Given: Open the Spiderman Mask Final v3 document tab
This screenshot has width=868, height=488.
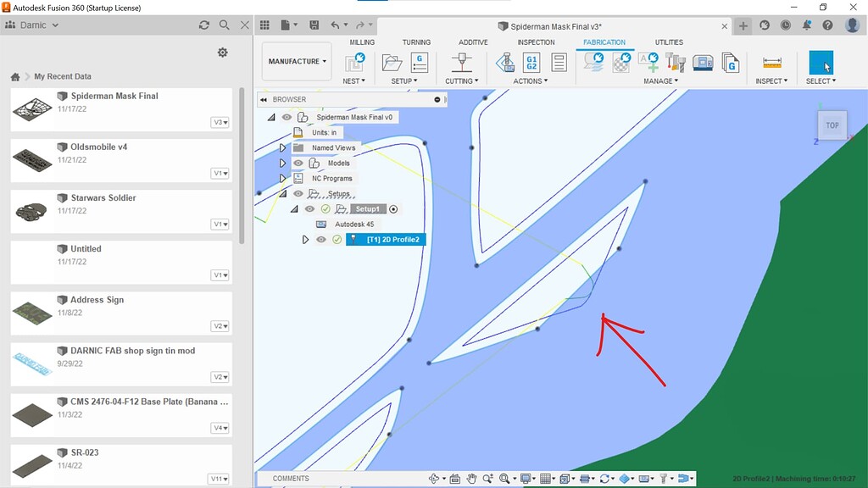Looking at the screenshot, I should tap(559, 25).
